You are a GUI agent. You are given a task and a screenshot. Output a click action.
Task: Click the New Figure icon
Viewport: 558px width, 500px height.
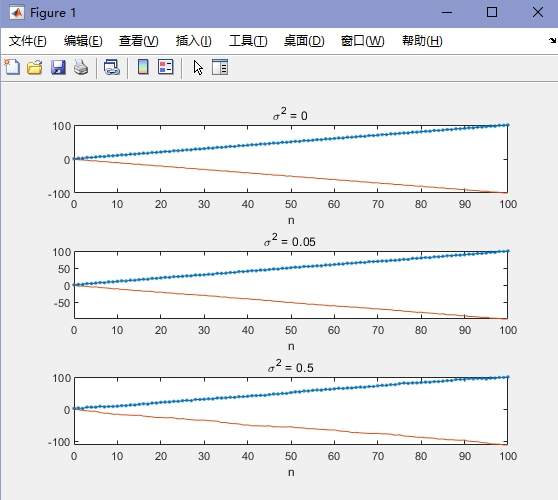pyautogui.click(x=12, y=67)
